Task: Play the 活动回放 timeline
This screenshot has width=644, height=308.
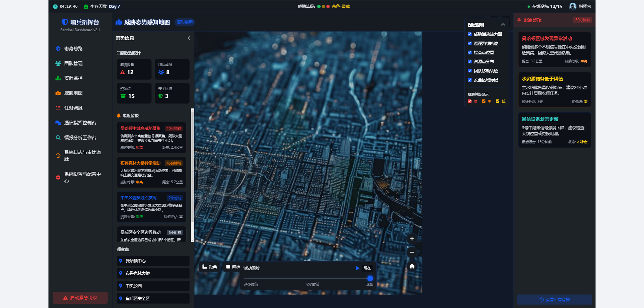Action: coord(357,268)
